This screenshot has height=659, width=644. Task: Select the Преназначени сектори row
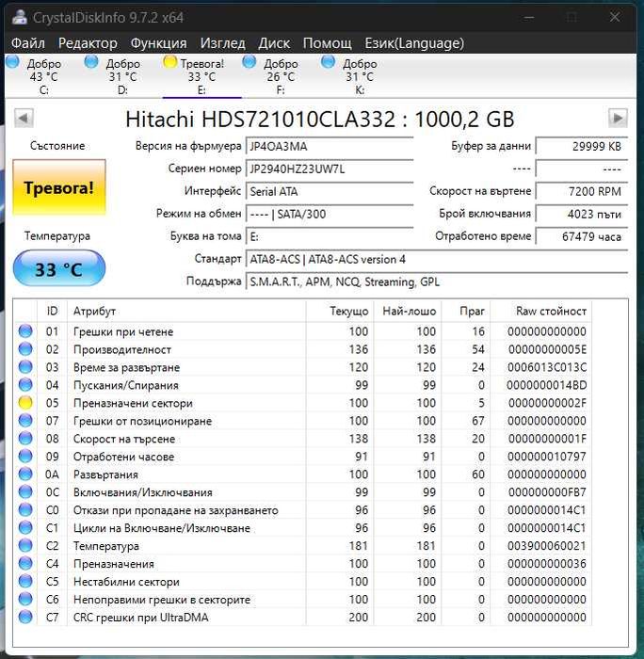pyautogui.click(x=302, y=403)
